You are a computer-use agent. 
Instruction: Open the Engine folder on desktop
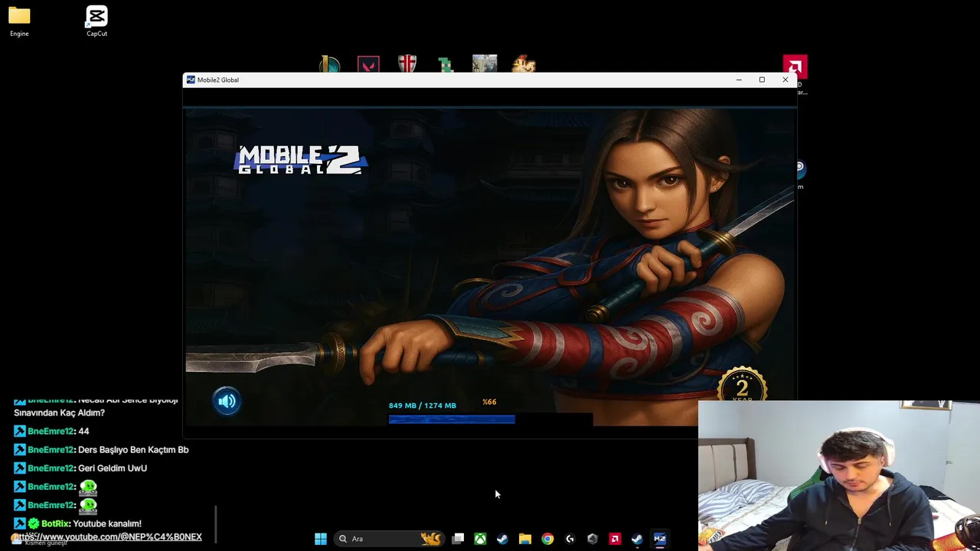point(19,21)
